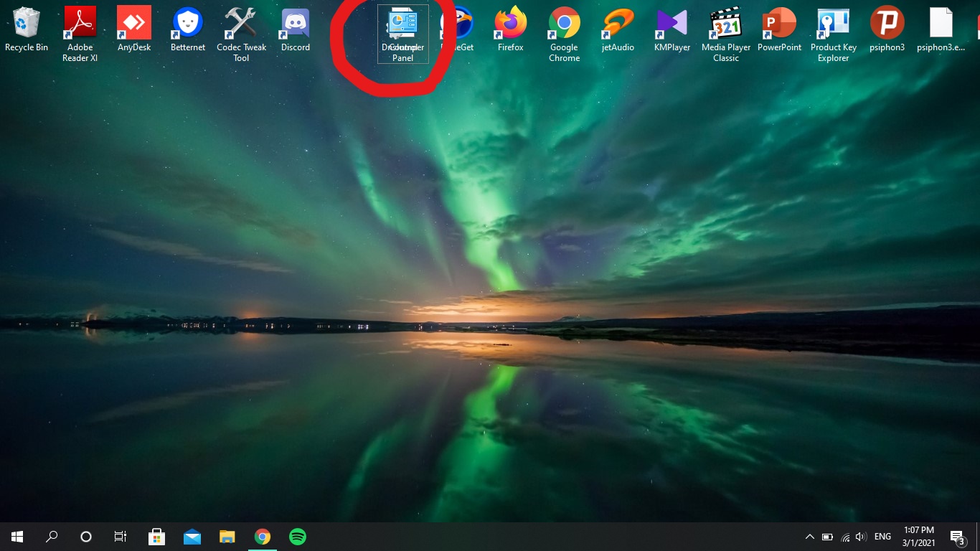The width and height of the screenshot is (980, 551).
Task: Open Spotify from the taskbar
Action: pos(297,536)
